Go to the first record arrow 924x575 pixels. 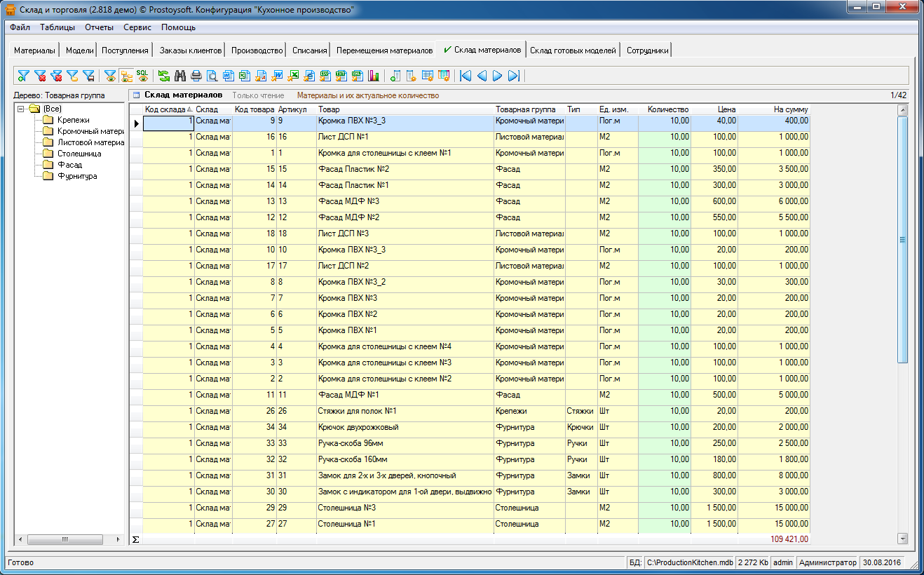tap(466, 76)
